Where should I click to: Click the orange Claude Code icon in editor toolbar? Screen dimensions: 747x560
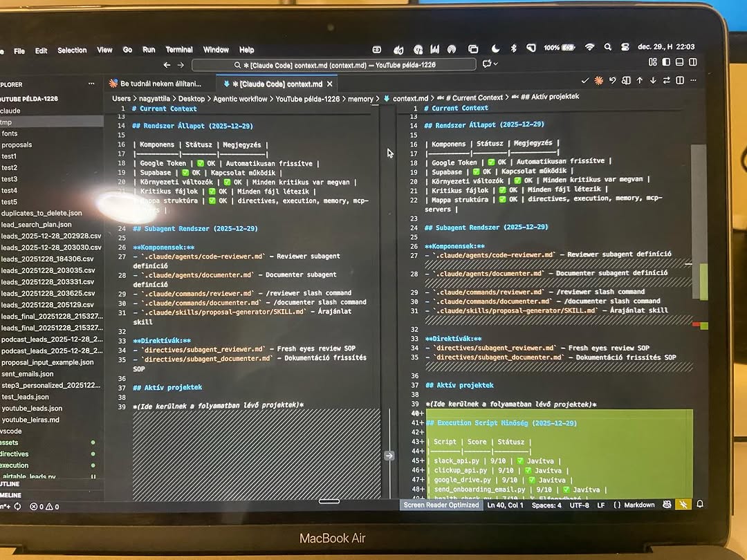point(599,81)
